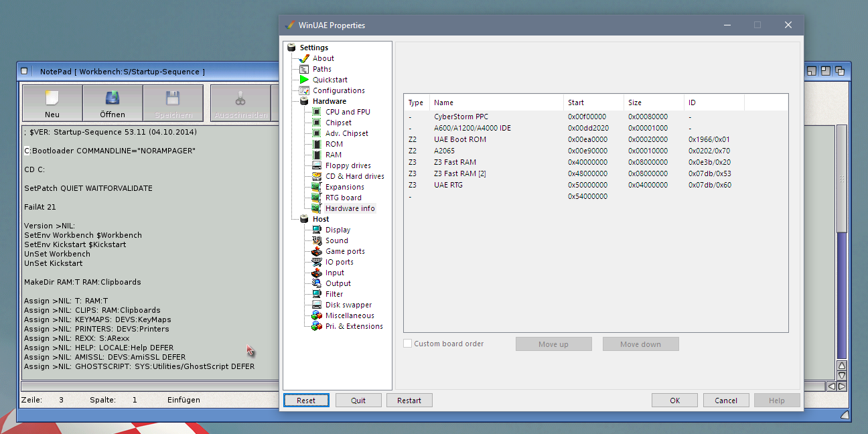Open CD & Hard drives settings
Screen dimensions: 868x434
354,176
